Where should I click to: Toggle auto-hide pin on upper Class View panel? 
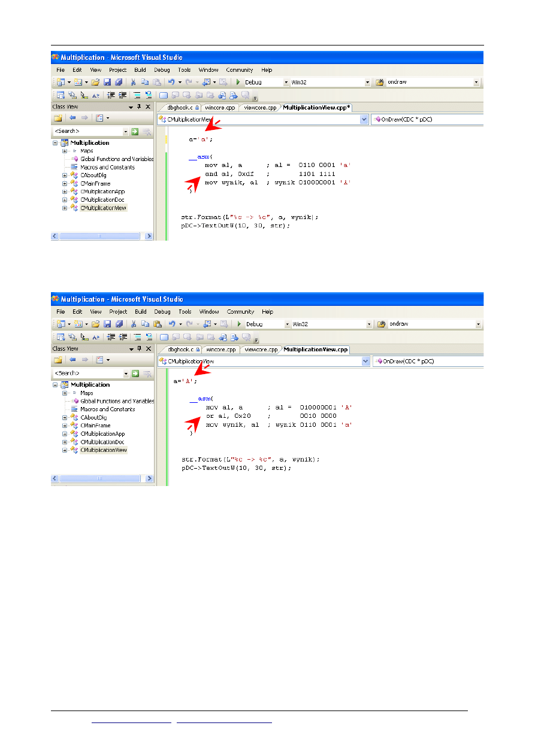139,107
